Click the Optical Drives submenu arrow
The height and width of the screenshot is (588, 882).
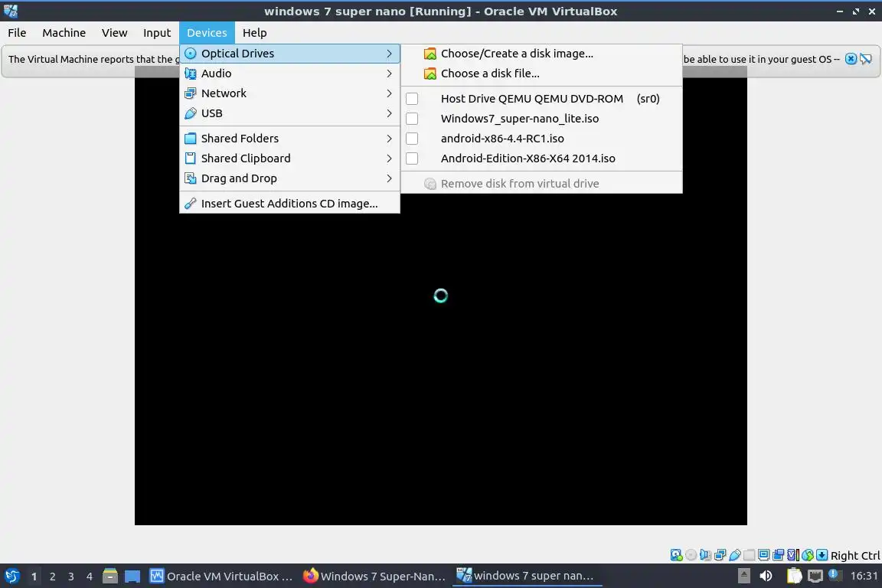(x=389, y=54)
